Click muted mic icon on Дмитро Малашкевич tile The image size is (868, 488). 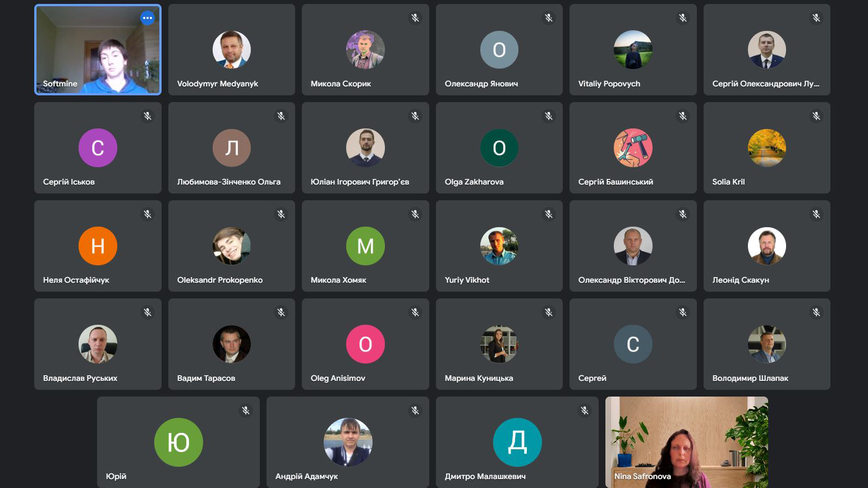585,411
